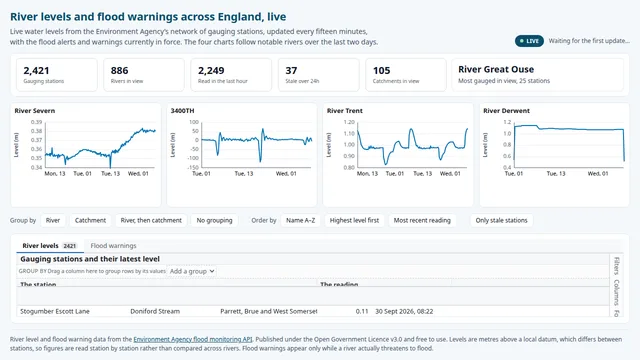This screenshot has height=360, width=640.
Task: Click the 37 Stale over 24h card
Action: pyautogui.click(x=319, y=75)
